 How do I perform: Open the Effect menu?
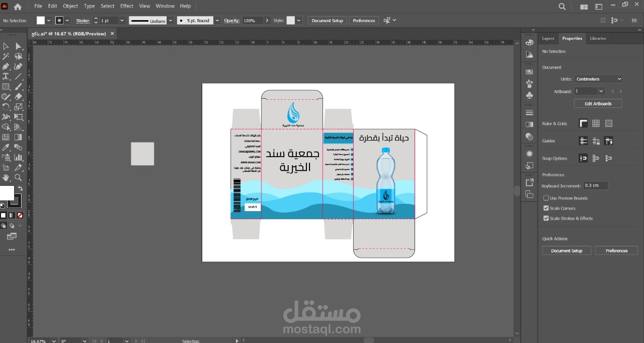coord(127,6)
